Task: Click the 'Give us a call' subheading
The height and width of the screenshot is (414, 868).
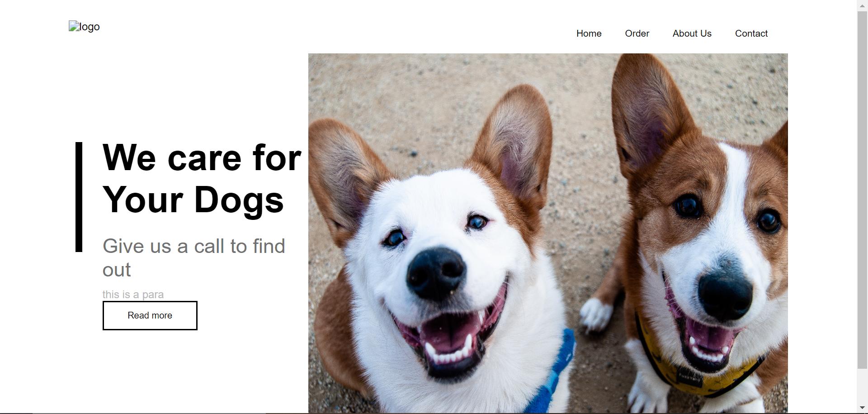Action: [x=194, y=258]
